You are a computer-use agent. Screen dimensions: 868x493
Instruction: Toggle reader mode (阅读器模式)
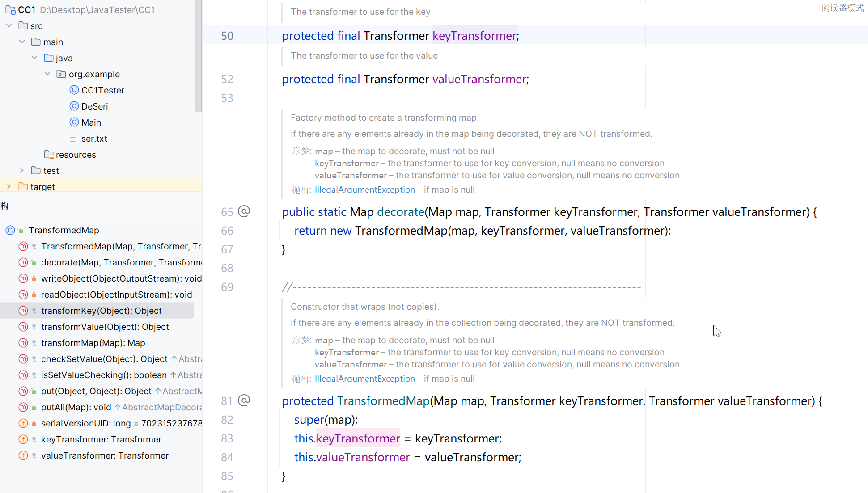pos(842,8)
